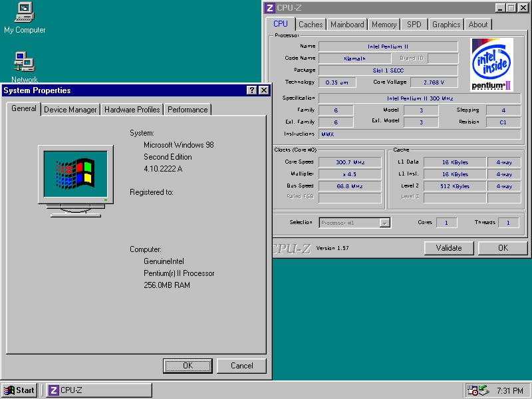The height and width of the screenshot is (399, 532).
Task: Click the CPU-Z icon on the taskbar button
Action: 53,390
